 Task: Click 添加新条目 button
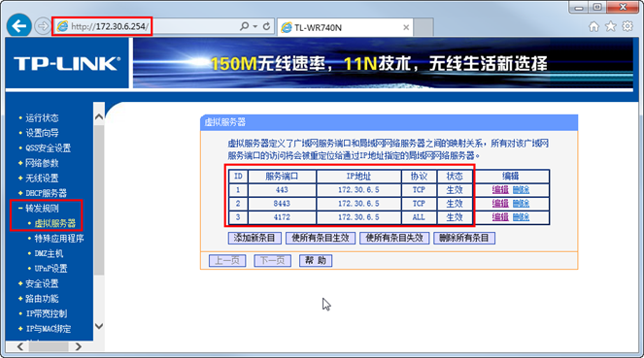point(254,238)
